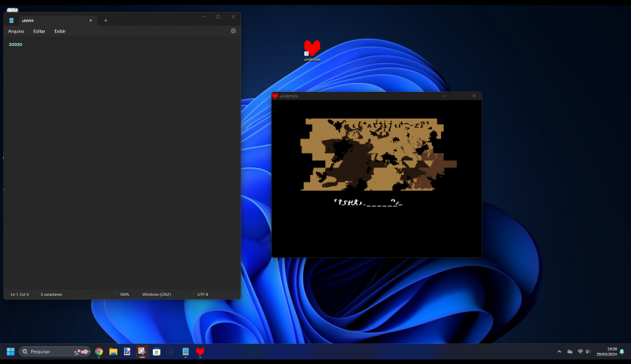Screen dimensions: 631x364
Task: Switch to Notepad from the taskbar
Action: (x=186, y=351)
